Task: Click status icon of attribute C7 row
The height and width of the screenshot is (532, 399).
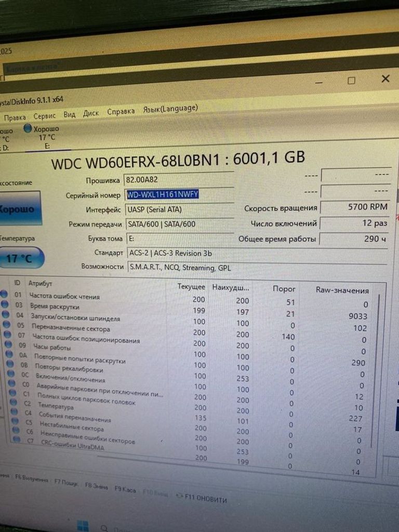Action: 17,440
